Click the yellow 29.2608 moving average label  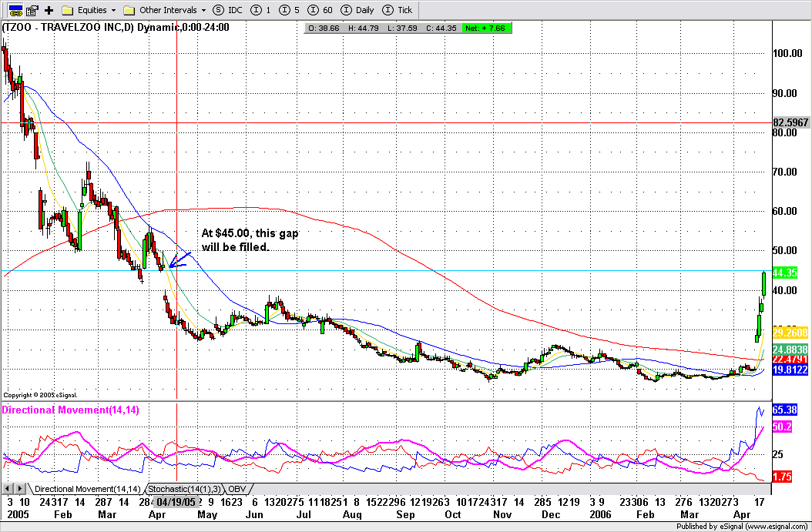(x=790, y=333)
